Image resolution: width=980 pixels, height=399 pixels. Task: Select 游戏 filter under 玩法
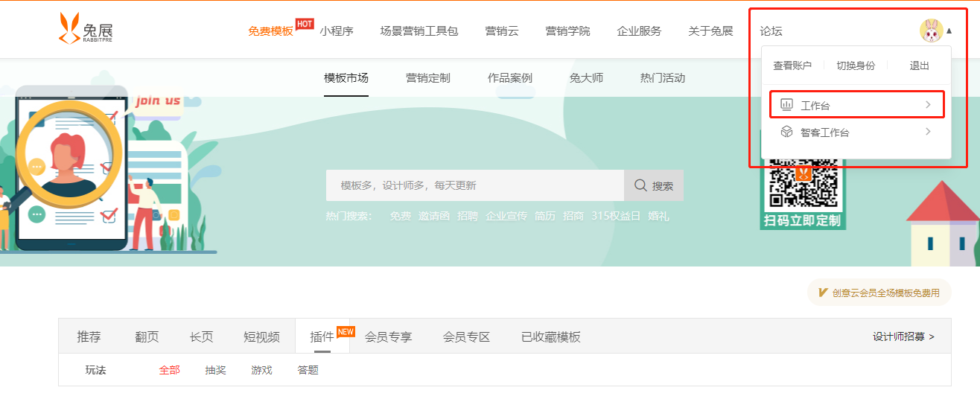261,369
